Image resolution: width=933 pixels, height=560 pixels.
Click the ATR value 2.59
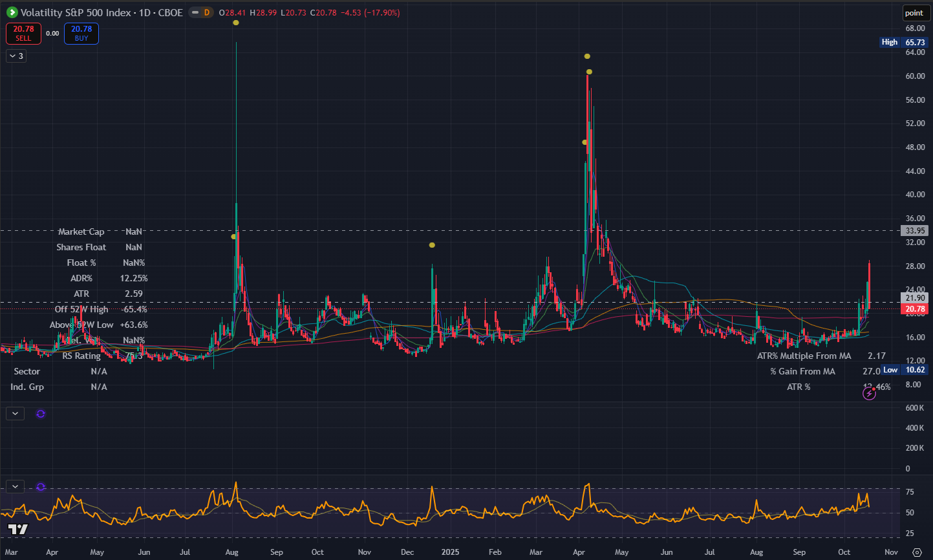(134, 294)
